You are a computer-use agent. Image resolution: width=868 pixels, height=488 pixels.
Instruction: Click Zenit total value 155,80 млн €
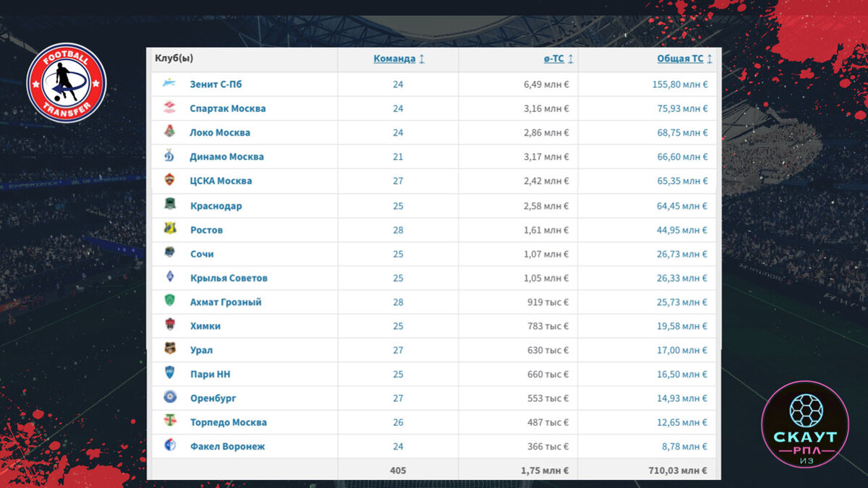(x=680, y=84)
